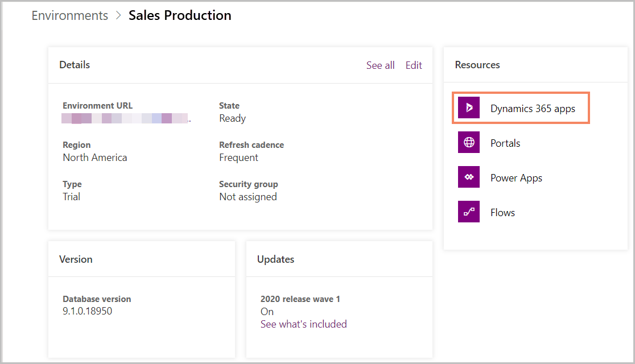This screenshot has width=635, height=364.
Task: Click Region value North America
Action: (x=95, y=158)
